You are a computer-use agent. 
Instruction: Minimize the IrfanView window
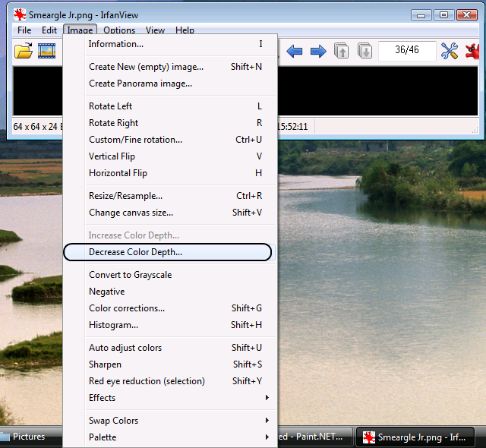tap(421, 15)
